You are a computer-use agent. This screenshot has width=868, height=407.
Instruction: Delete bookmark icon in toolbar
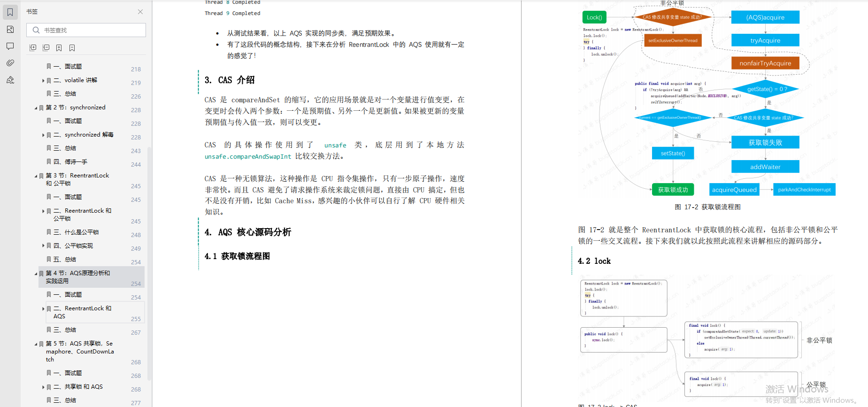point(72,48)
